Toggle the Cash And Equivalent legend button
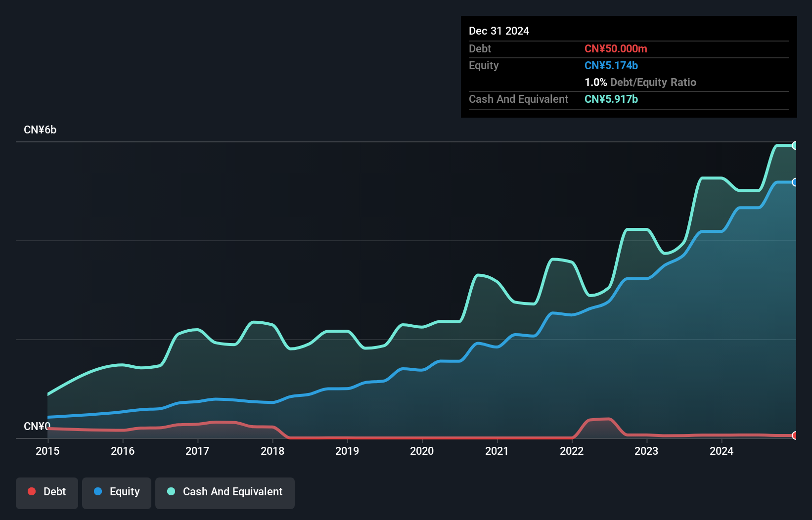Screen dimensions: 812x520 coord(225,493)
